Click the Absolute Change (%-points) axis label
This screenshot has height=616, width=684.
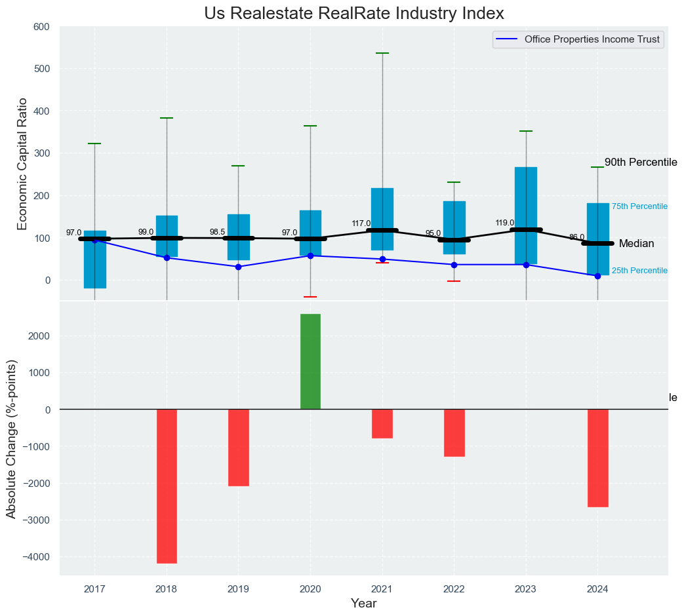coord(11,438)
